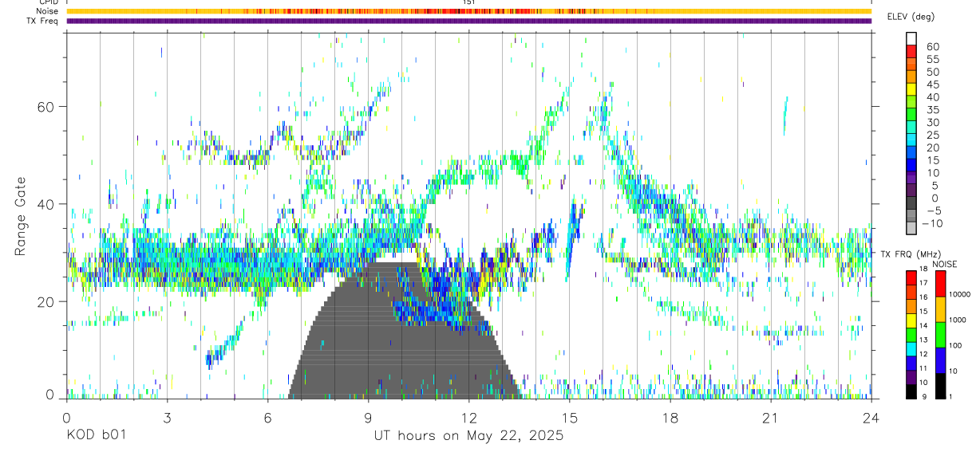Click the "NOISE" colorbar title
Viewport: 980px width, 452px height.
click(x=944, y=264)
